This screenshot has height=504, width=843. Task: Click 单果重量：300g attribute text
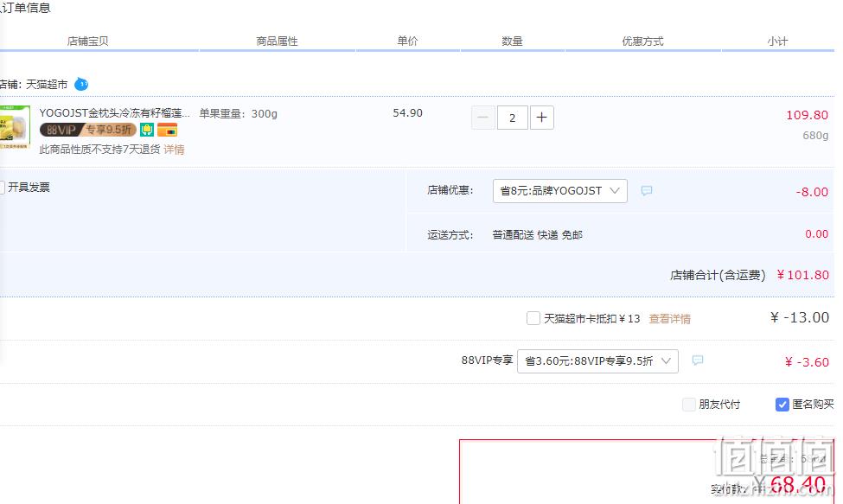(238, 113)
